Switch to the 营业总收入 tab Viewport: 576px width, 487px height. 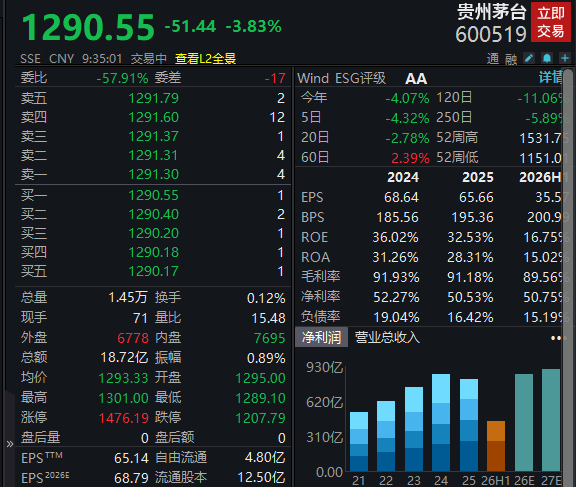pos(387,337)
